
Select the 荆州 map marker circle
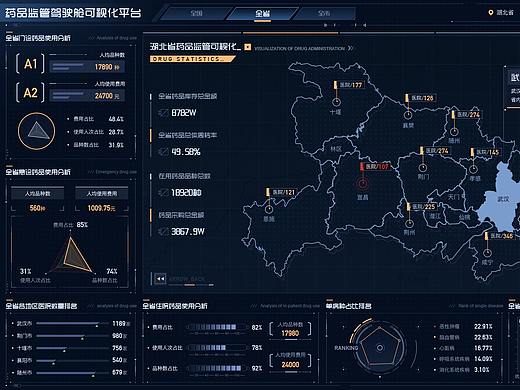(409, 223)
